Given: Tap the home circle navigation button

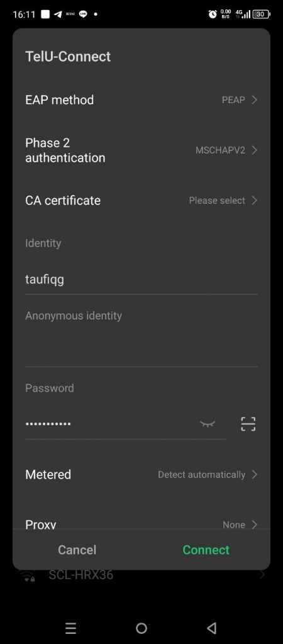Looking at the screenshot, I should tap(141, 628).
